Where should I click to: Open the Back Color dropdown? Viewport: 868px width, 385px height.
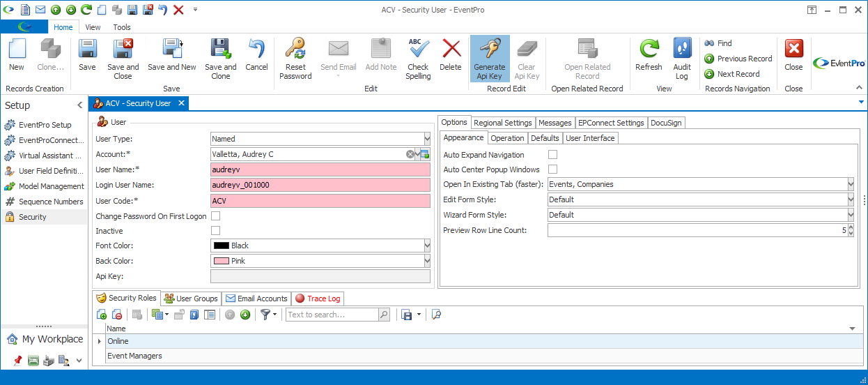pyautogui.click(x=427, y=261)
